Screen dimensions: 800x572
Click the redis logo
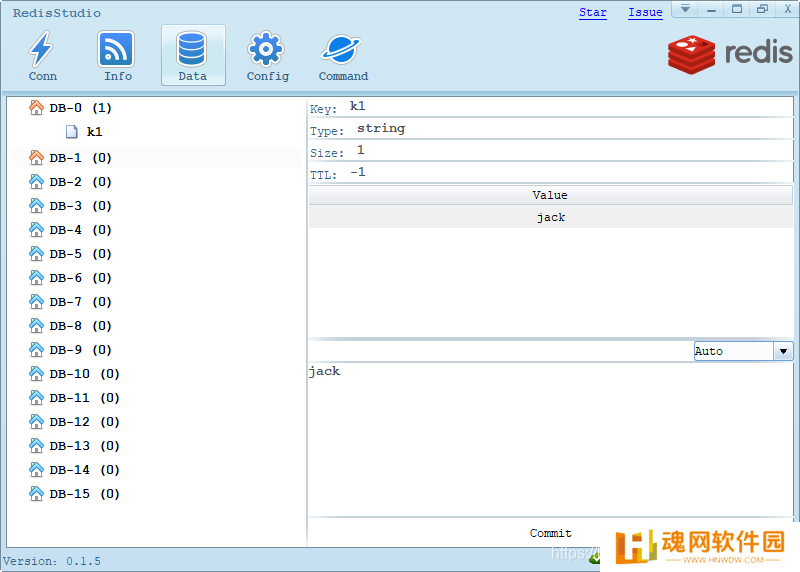coord(730,54)
